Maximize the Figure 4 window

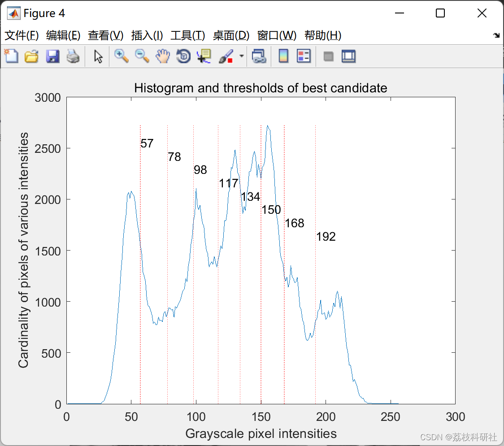[x=440, y=13]
